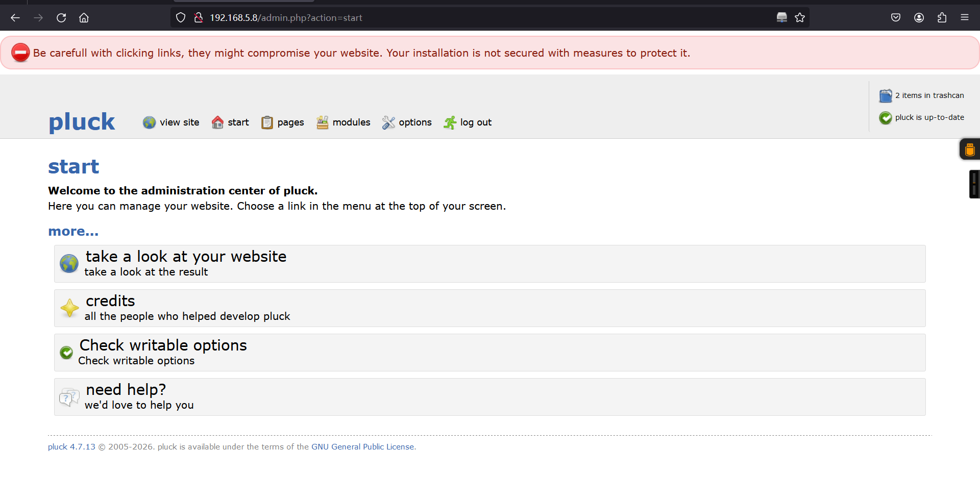Open start menu item

pyautogui.click(x=238, y=122)
